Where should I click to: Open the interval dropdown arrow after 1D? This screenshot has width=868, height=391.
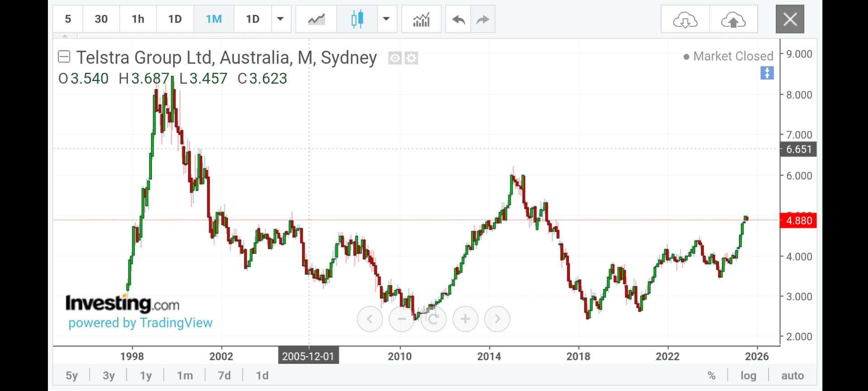point(281,19)
